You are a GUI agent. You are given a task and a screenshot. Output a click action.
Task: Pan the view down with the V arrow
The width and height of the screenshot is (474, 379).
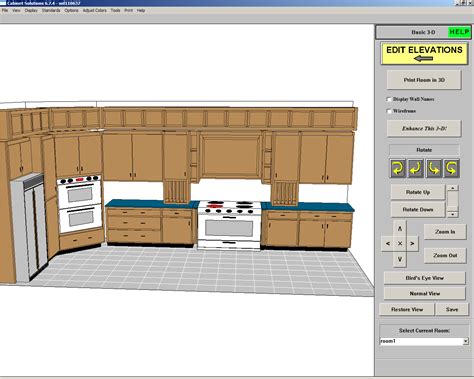click(x=400, y=259)
